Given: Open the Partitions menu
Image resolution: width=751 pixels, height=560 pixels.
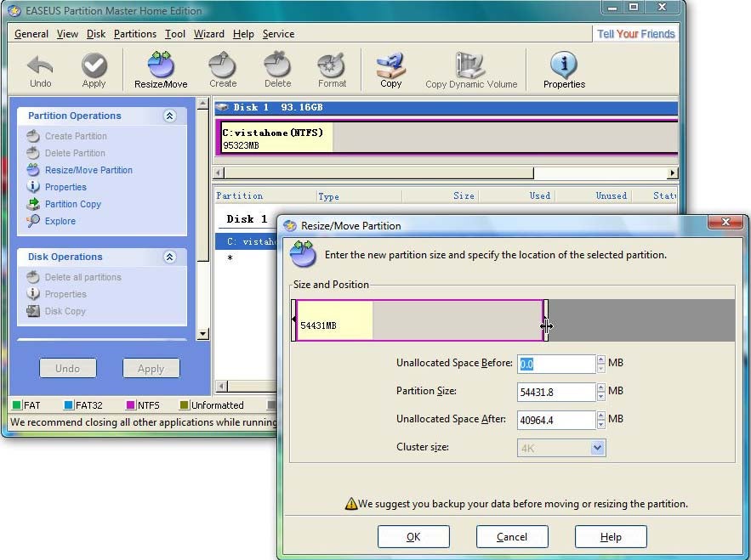Looking at the screenshot, I should (135, 34).
